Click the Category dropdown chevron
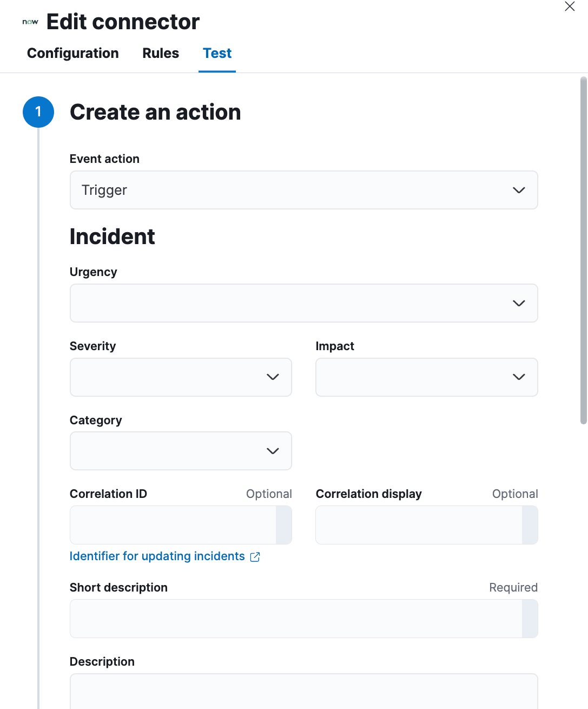The width and height of the screenshot is (588, 709). (x=273, y=451)
